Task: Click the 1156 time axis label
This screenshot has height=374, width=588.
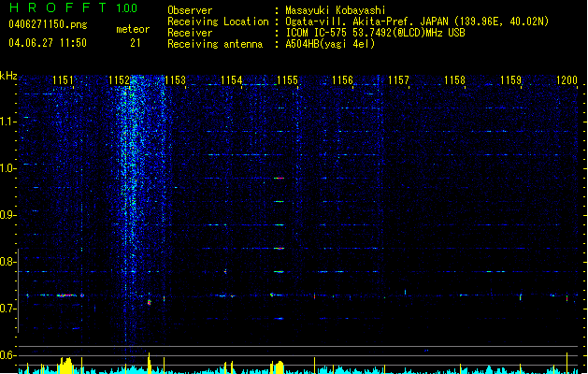Action: point(343,80)
